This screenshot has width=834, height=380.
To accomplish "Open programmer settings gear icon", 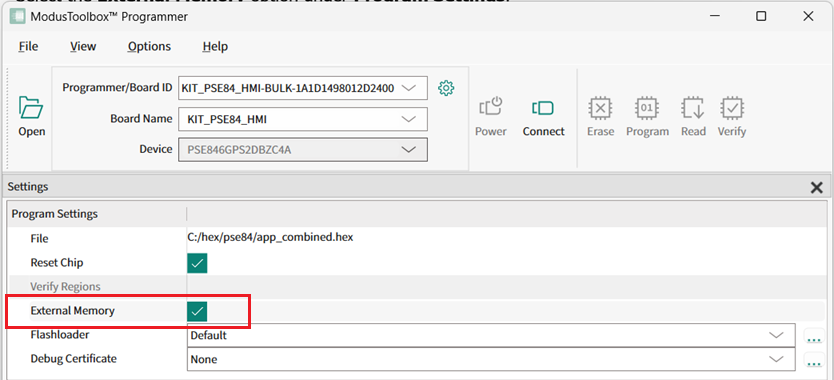I will pyautogui.click(x=446, y=88).
